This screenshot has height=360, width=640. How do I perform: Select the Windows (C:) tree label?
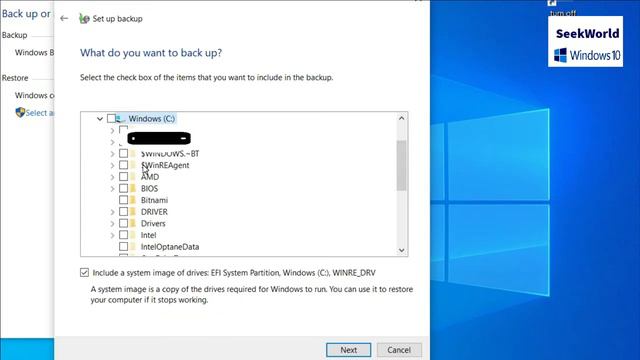(x=151, y=119)
